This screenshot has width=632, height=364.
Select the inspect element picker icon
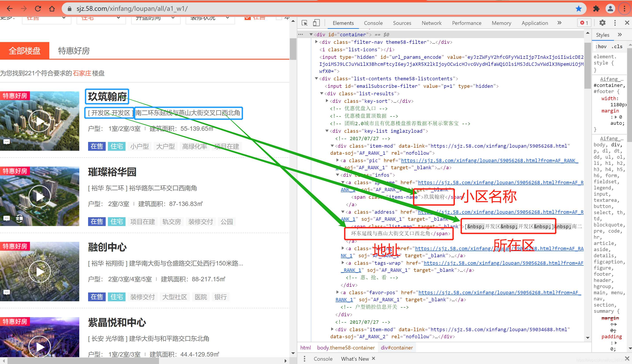click(304, 23)
